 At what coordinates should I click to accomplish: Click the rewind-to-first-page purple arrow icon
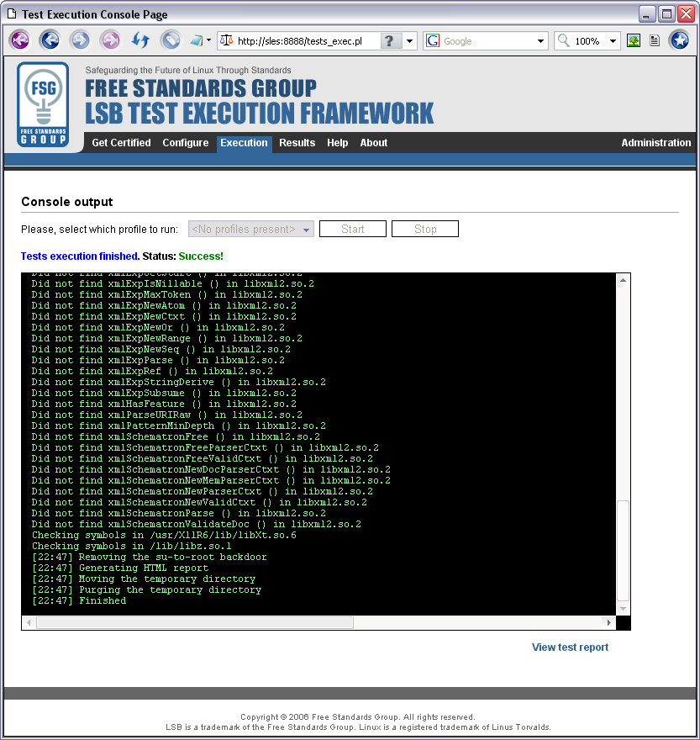click(20, 40)
